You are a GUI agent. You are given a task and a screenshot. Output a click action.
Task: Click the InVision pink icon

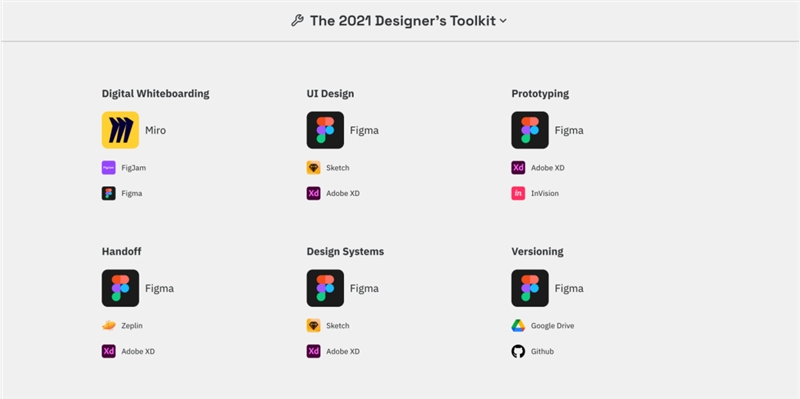point(518,193)
